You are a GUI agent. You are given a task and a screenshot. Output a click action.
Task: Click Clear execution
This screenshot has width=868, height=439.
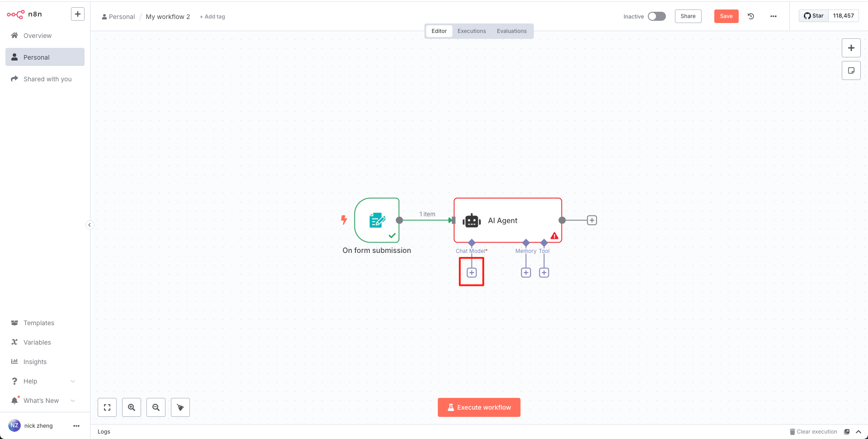pos(813,432)
